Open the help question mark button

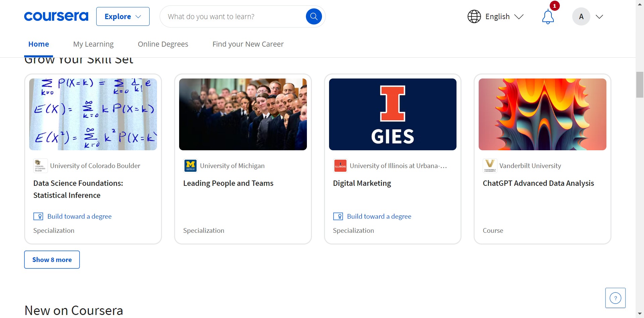pyautogui.click(x=615, y=298)
